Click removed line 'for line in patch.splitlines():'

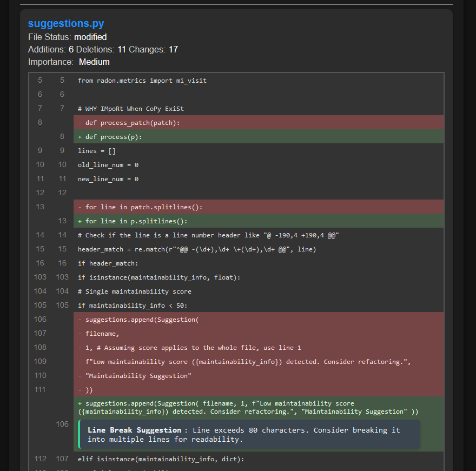143,207
